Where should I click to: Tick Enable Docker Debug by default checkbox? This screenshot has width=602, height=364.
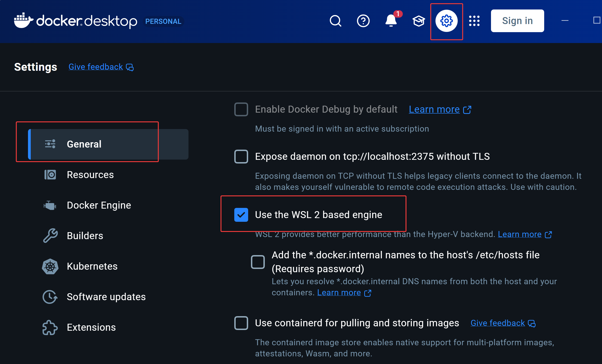tap(241, 109)
